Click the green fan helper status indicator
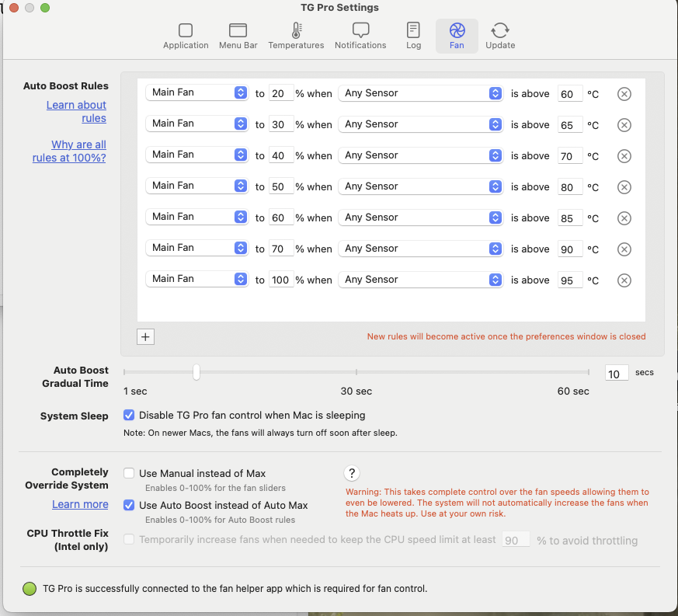 [x=30, y=589]
